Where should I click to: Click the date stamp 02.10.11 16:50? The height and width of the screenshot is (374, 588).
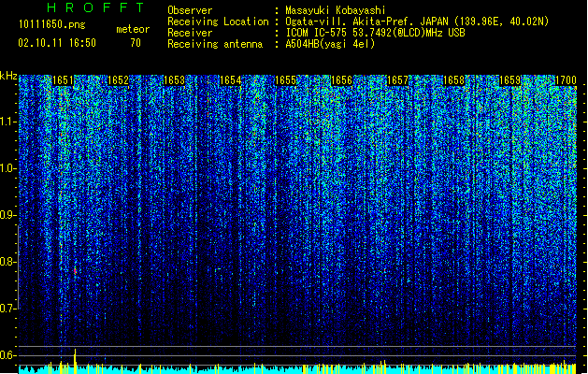(x=57, y=43)
